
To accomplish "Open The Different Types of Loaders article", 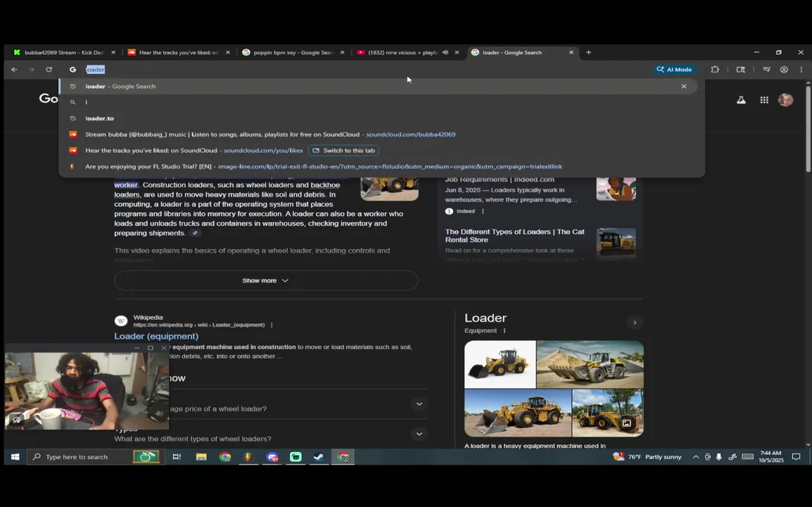I will coord(515,236).
